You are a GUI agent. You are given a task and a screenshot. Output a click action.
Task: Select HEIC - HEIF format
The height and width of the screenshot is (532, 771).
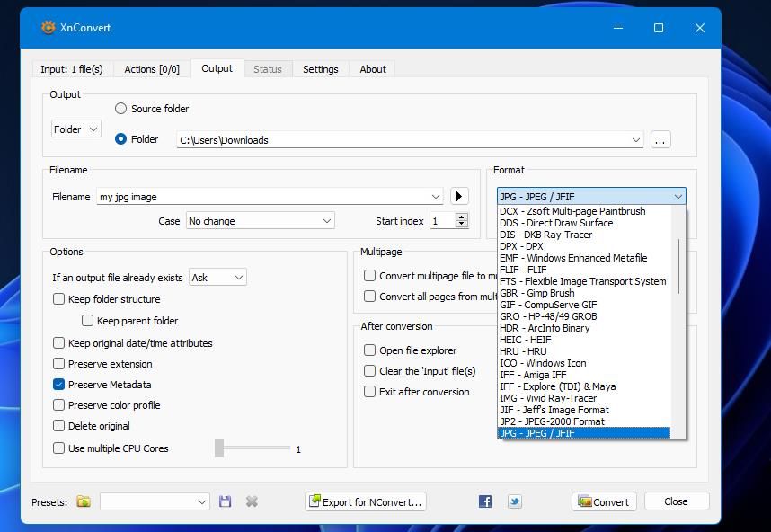[x=585, y=340]
